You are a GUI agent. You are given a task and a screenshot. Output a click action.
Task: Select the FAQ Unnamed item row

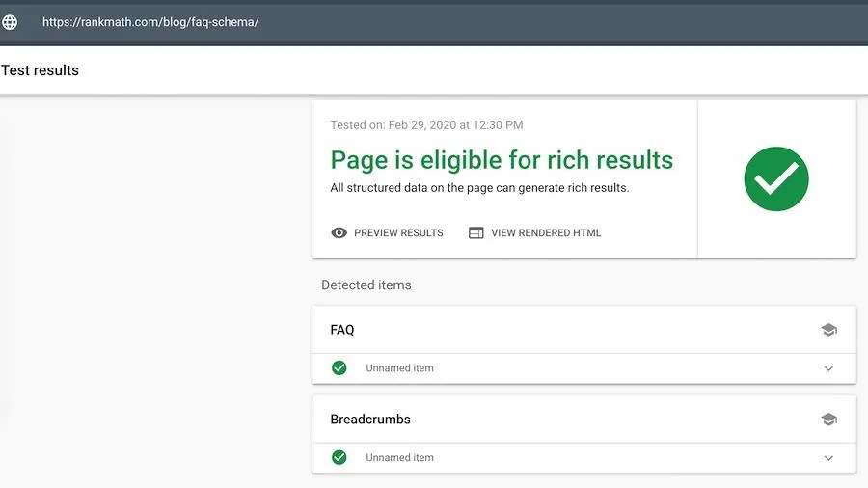click(x=399, y=368)
